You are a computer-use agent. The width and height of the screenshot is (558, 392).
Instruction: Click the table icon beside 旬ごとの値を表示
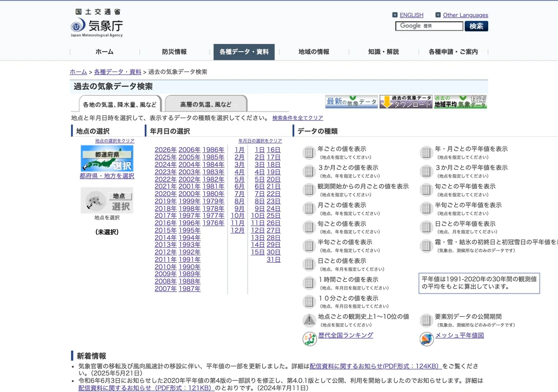tap(309, 227)
